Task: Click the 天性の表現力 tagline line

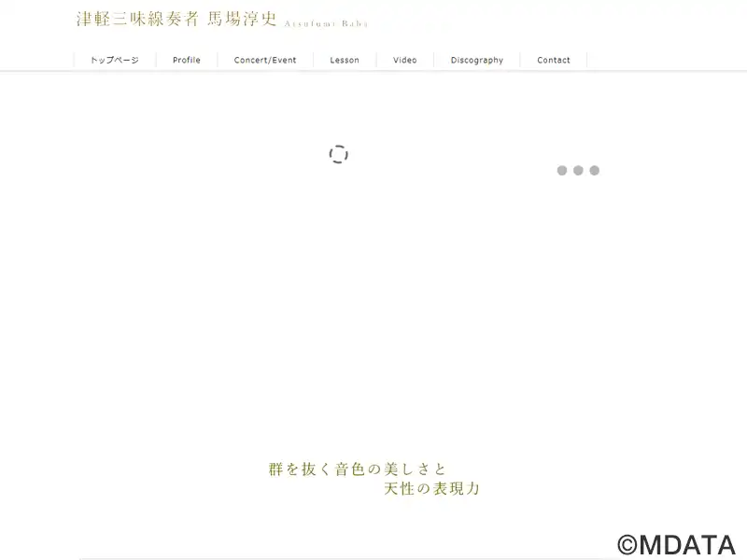Action: tap(431, 488)
